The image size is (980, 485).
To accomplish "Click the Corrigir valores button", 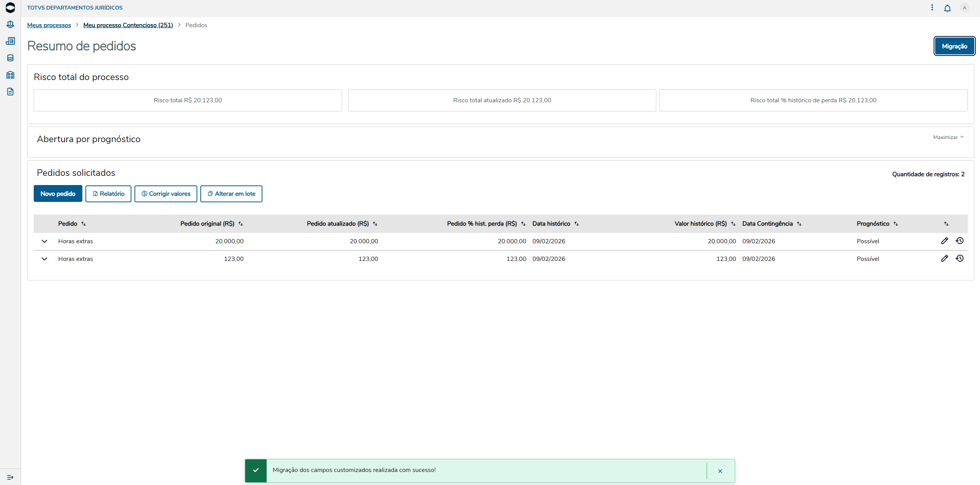I will click(x=166, y=194).
